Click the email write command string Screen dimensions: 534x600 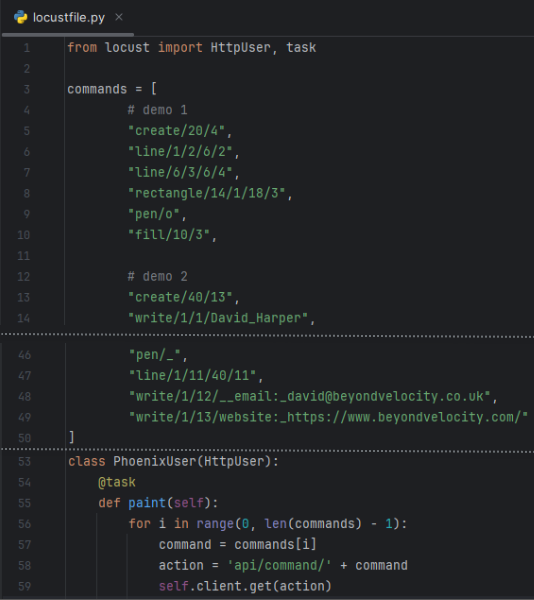point(310,396)
